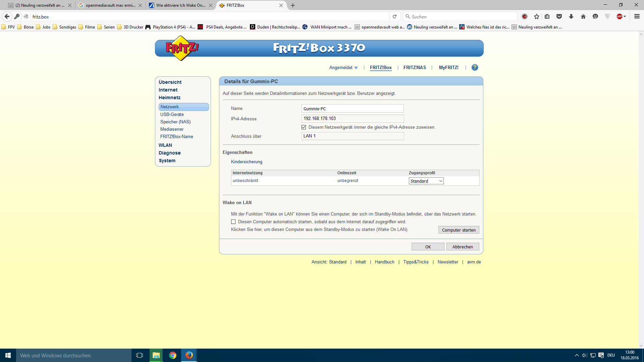The image size is (644, 362).
Task: Click the Windows taskbar search box
Action: (74, 355)
